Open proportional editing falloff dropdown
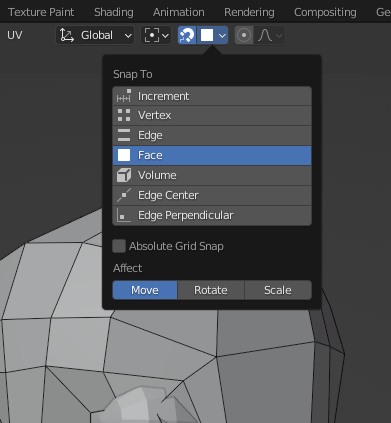This screenshot has width=391, height=423. pos(270,35)
